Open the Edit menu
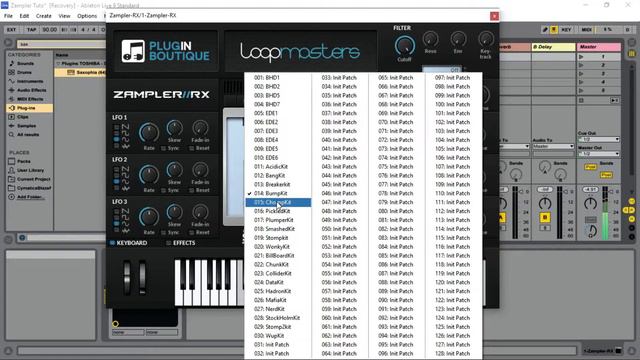640x360 pixels. tap(24, 16)
